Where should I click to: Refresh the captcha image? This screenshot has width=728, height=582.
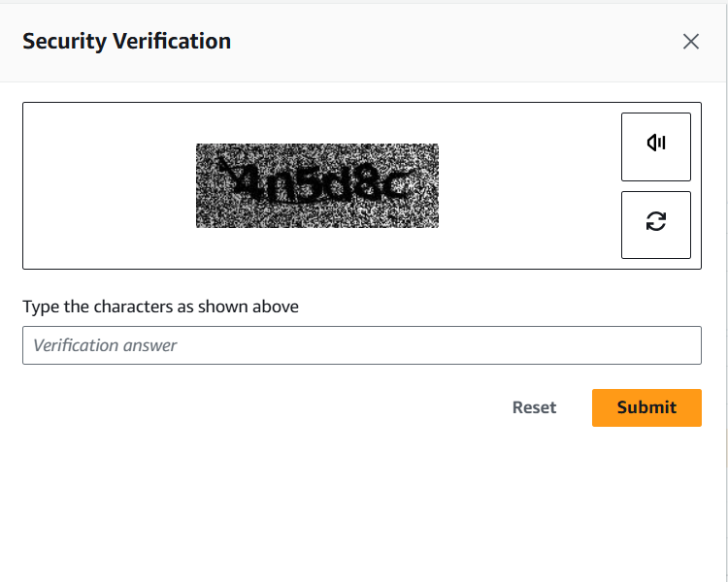point(656,224)
